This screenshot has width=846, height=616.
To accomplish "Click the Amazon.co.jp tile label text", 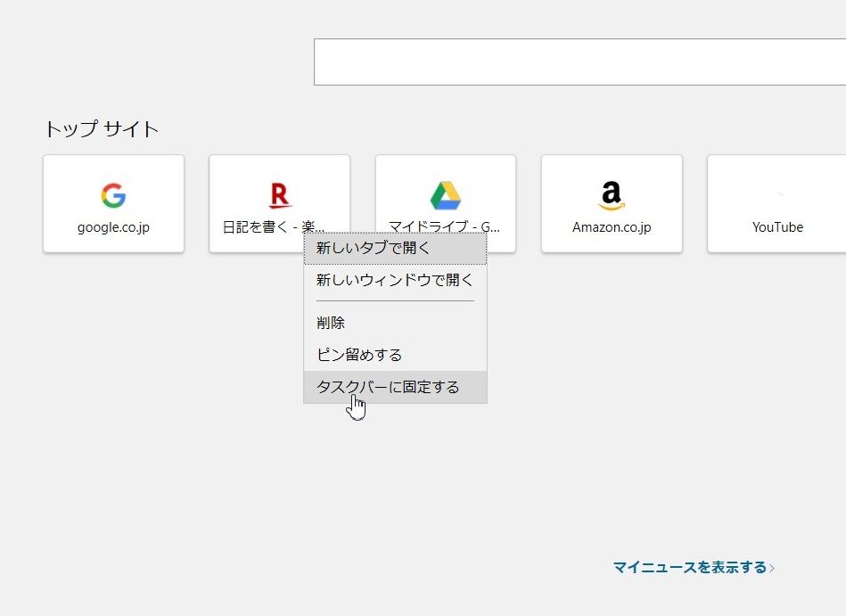I will (612, 226).
